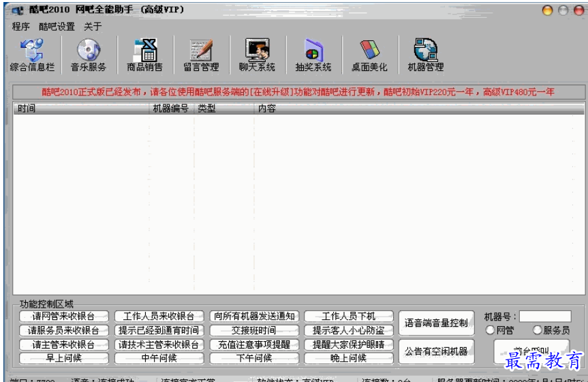Click 提醒大家保护眼睛 button

click(349, 344)
